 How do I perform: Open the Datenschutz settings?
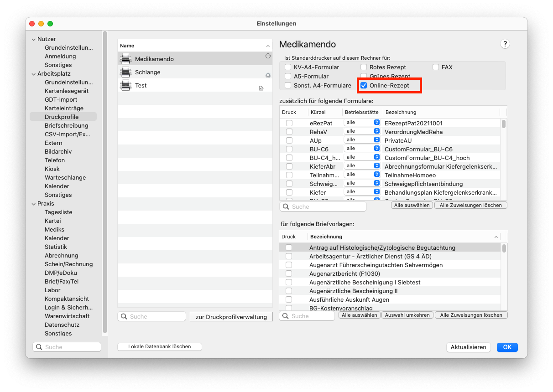click(62, 325)
